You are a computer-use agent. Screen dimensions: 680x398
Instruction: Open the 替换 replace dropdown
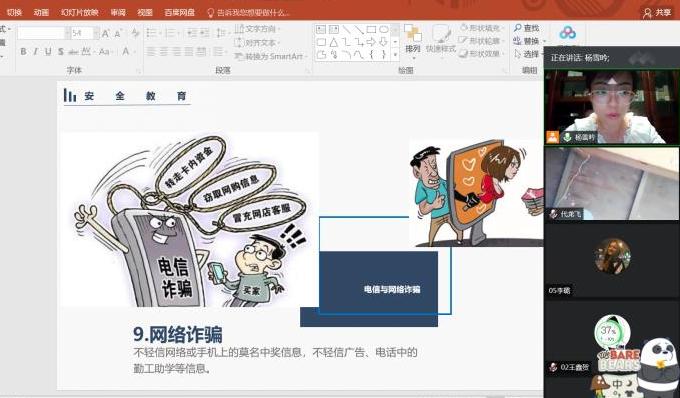click(x=545, y=41)
